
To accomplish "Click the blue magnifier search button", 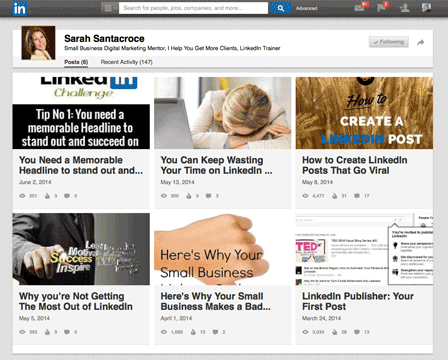I will [x=280, y=8].
